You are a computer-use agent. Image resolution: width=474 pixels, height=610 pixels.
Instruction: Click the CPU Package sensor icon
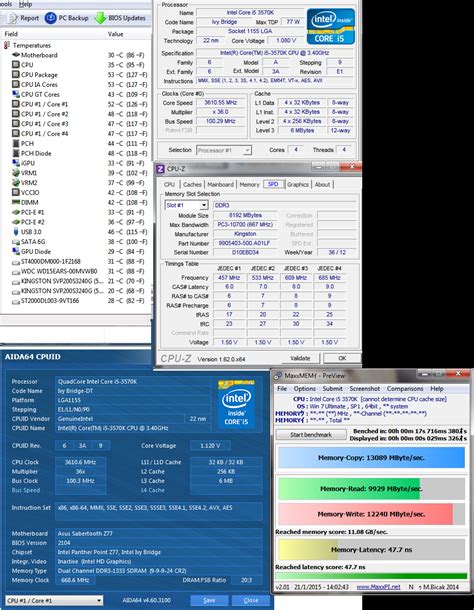16,75
